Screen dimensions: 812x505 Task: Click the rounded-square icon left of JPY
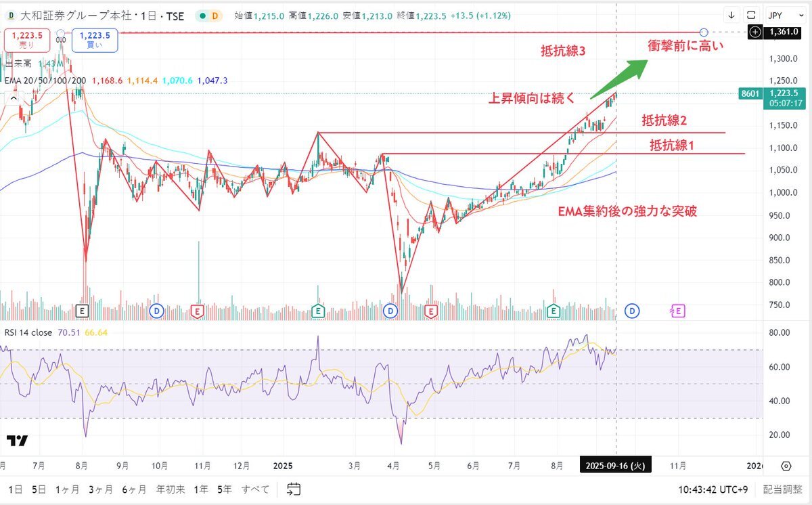[750, 14]
